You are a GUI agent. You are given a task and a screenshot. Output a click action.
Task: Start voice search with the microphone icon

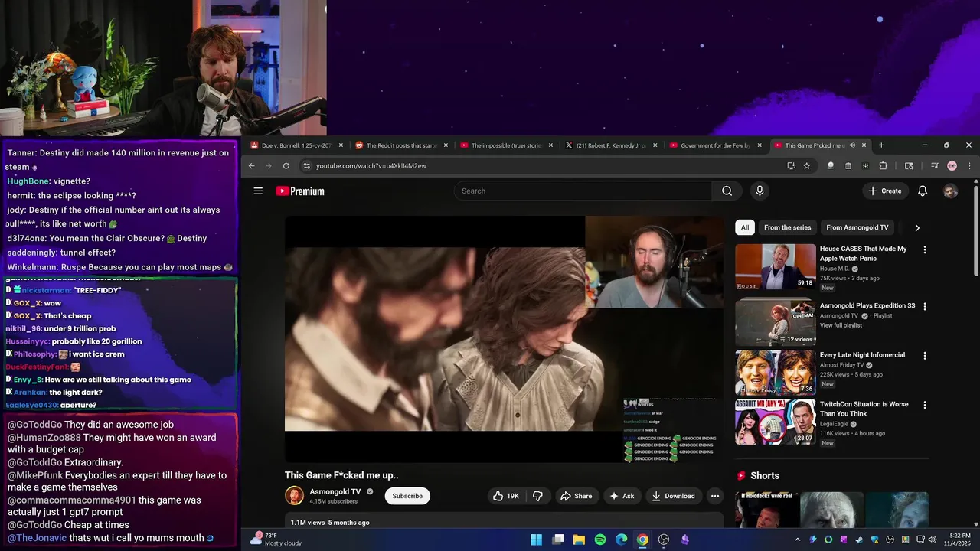click(759, 191)
